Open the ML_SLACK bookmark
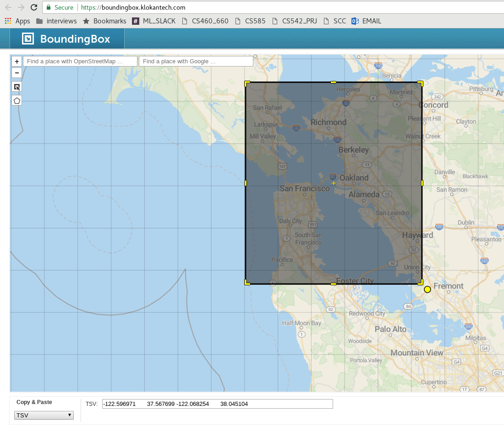 [154, 21]
